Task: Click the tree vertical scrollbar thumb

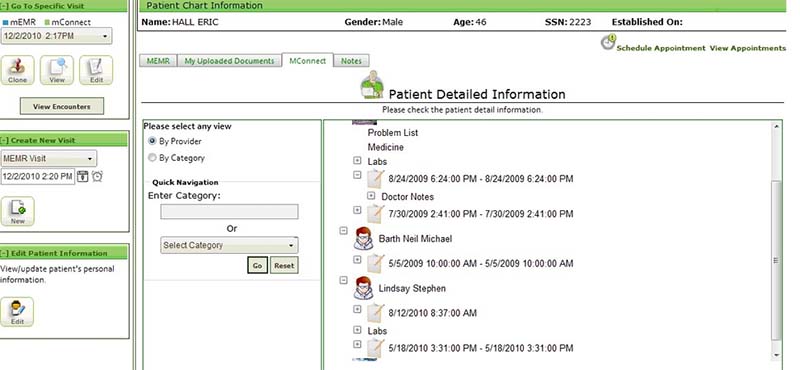Action: pos(776,260)
